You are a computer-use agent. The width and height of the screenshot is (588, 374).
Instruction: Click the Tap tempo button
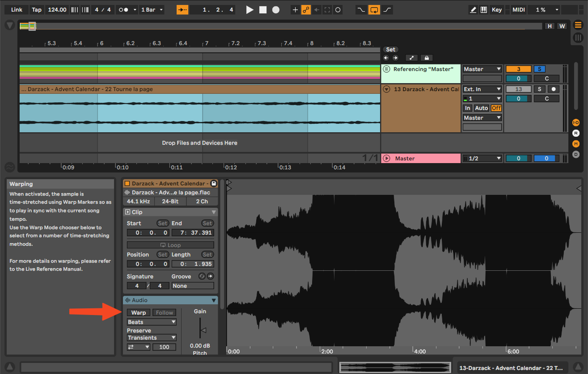[x=37, y=10]
